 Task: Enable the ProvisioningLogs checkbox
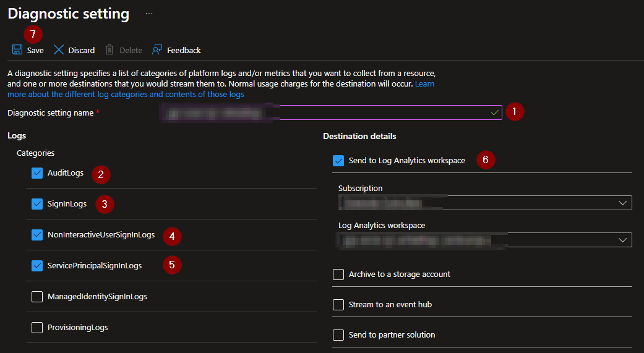[x=37, y=328]
